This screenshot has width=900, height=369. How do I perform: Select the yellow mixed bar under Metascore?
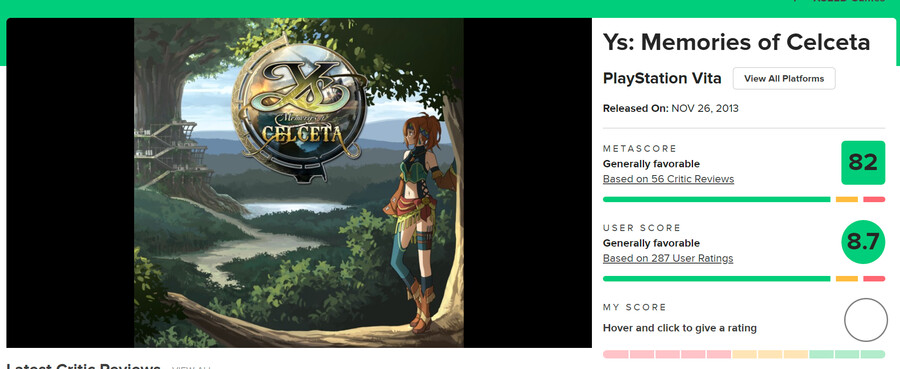point(847,199)
